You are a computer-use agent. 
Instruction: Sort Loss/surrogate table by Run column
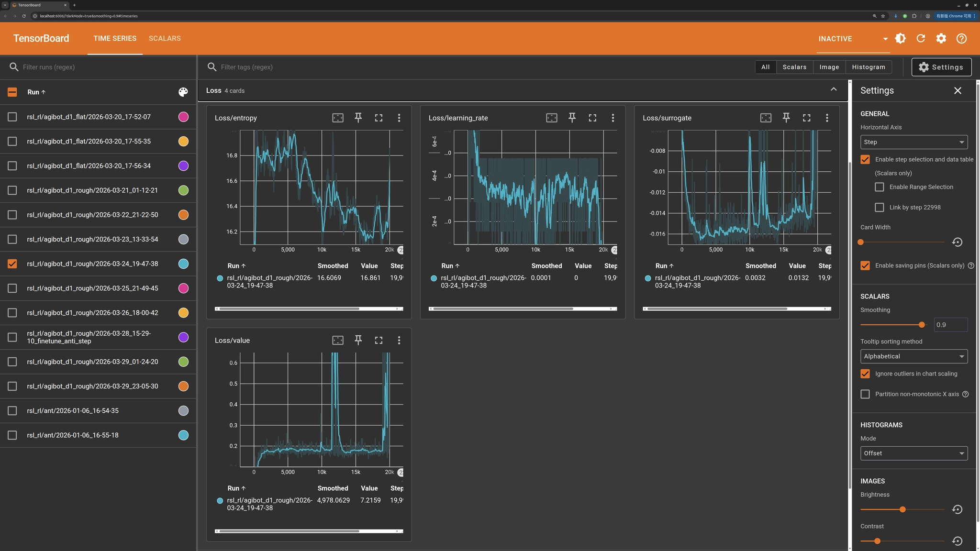[664, 266]
